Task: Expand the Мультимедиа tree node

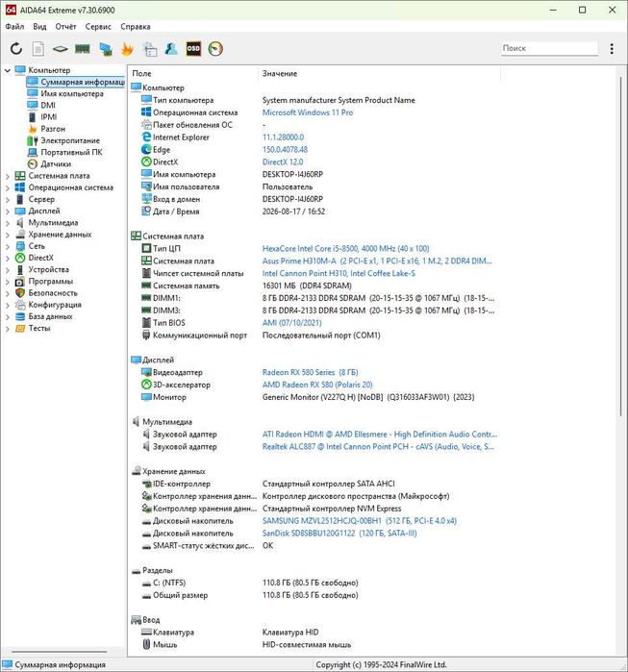Action: pos(8,223)
